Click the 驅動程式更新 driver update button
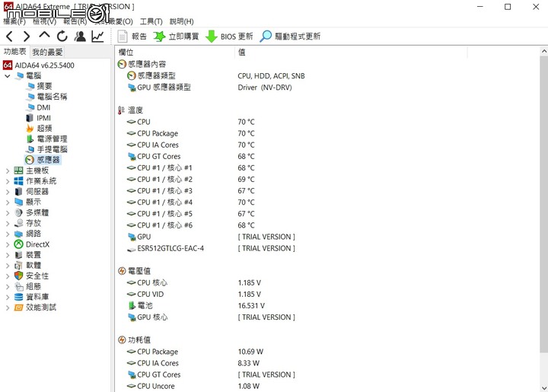Screen dimensions: 548x392 (290, 37)
